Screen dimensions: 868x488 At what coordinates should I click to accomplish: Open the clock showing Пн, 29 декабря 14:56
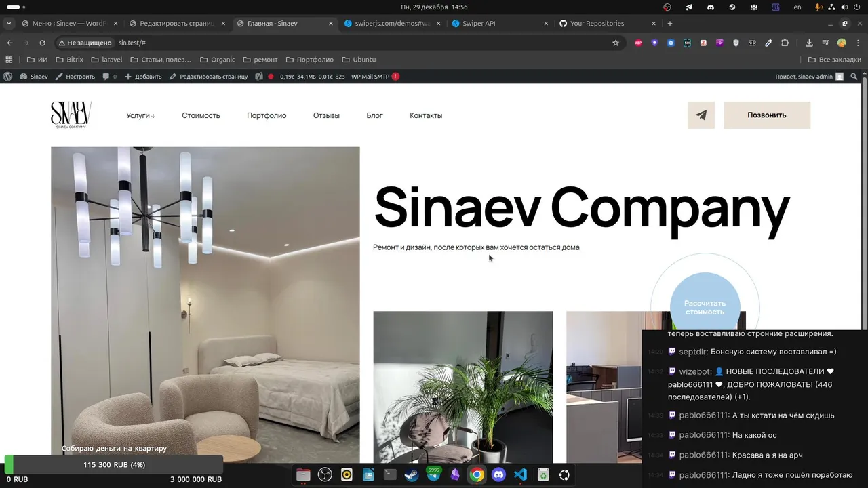(x=434, y=7)
